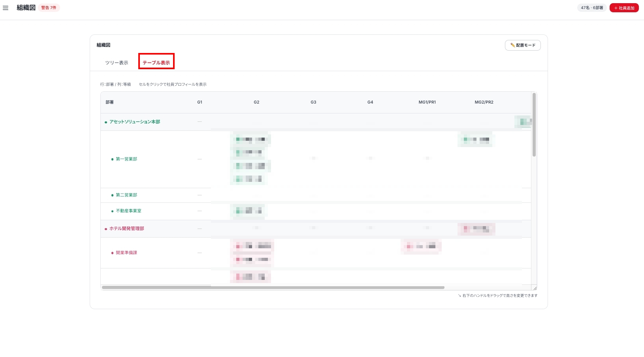Open the hamburger menu icon
This screenshot has width=644, height=357.
[6, 8]
